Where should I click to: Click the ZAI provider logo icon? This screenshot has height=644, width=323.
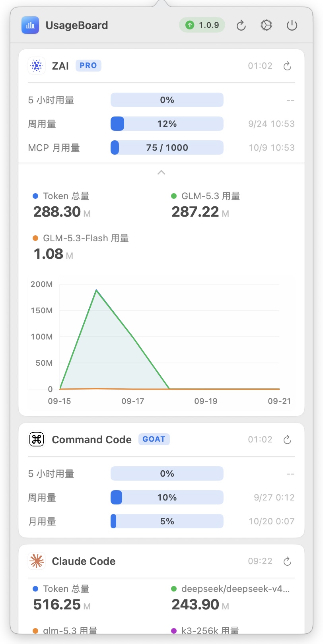pyautogui.click(x=37, y=66)
